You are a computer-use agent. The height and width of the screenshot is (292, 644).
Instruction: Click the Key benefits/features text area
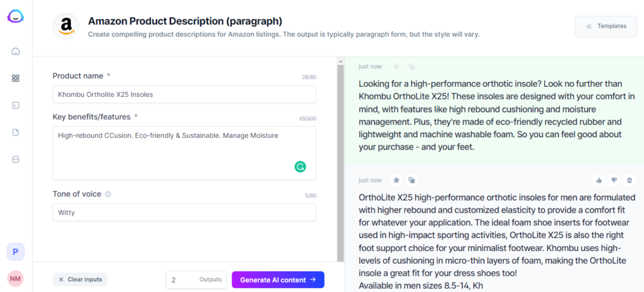point(184,153)
